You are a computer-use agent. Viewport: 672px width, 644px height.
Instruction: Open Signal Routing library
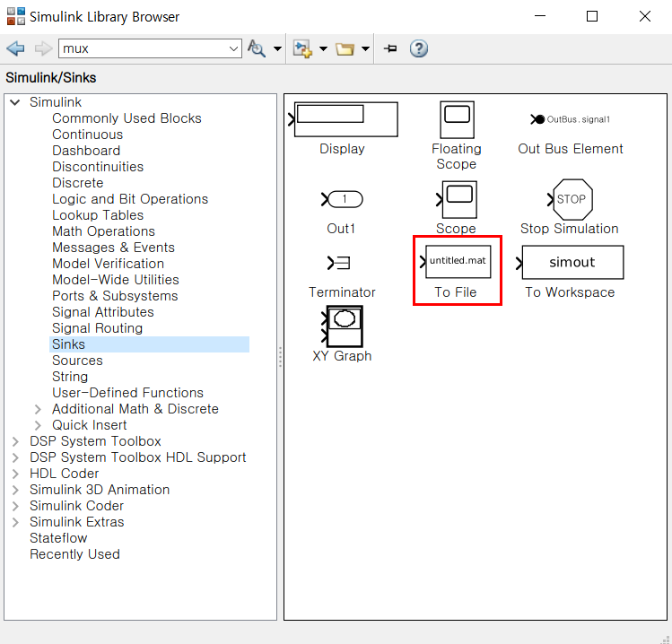[97, 328]
